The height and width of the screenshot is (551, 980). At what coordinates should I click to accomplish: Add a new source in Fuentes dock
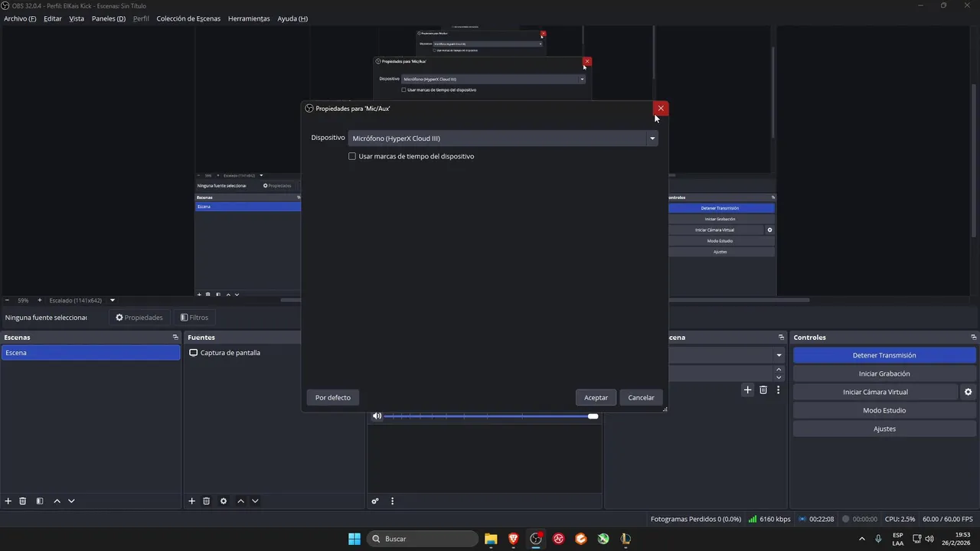192,501
